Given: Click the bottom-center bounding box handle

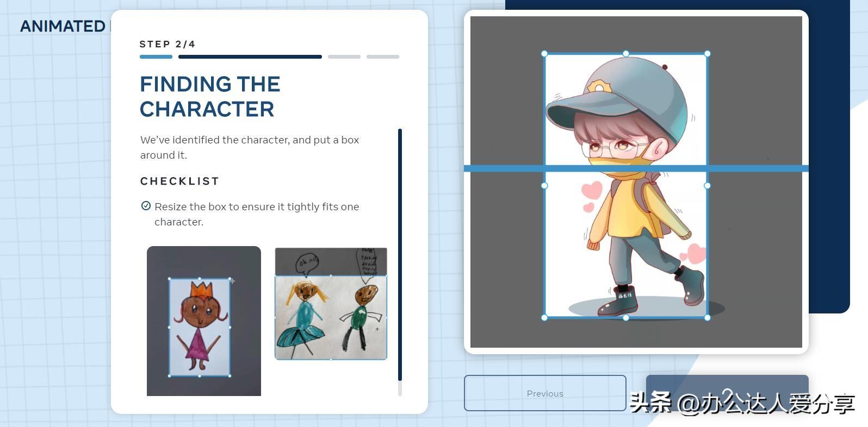Looking at the screenshot, I should [x=626, y=318].
